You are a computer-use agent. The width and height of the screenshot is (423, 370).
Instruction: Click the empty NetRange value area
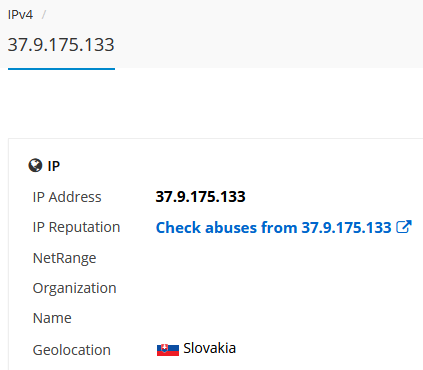click(283, 258)
